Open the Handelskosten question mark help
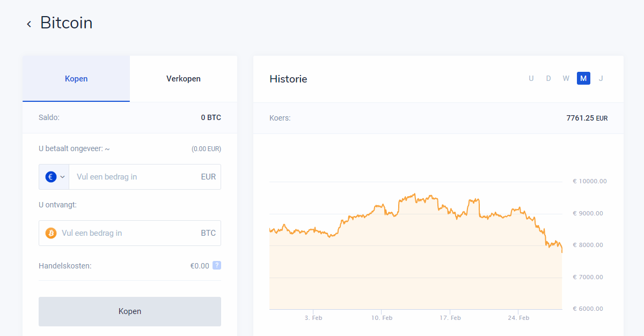Image resolution: width=644 pixels, height=336 pixels. [x=217, y=265]
